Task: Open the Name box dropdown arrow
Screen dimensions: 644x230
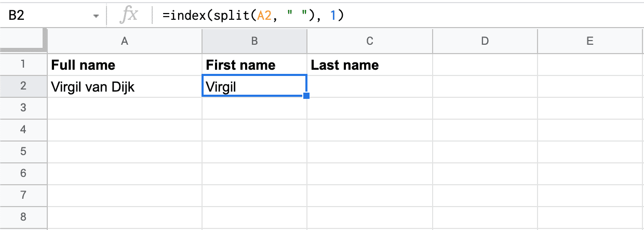Action: (96, 16)
